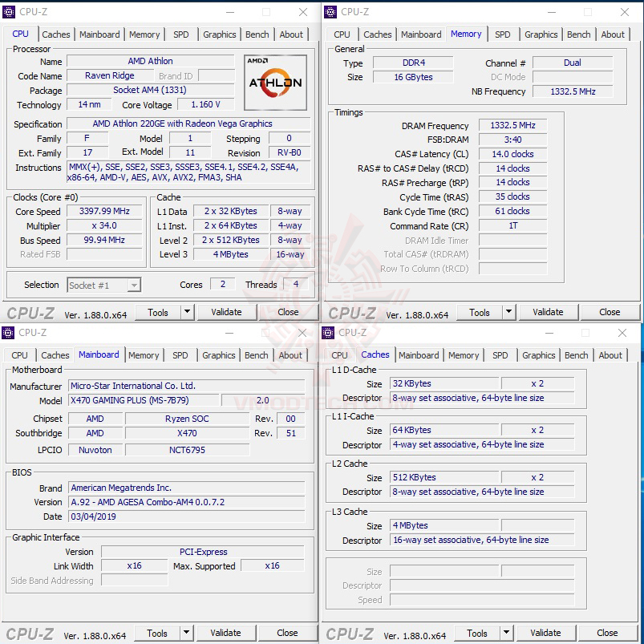Open the Tools dropdown arrow in the bottom-left Mainboard window

pos(187,633)
